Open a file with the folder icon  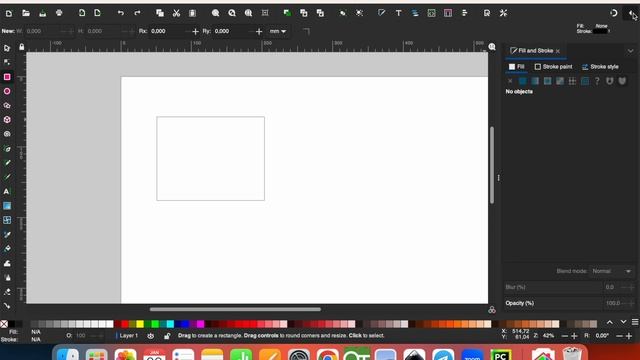pyautogui.click(x=26, y=13)
